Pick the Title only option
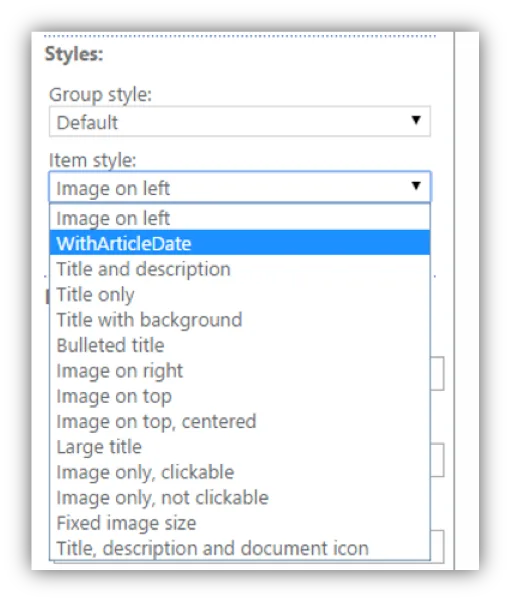 click(240, 294)
